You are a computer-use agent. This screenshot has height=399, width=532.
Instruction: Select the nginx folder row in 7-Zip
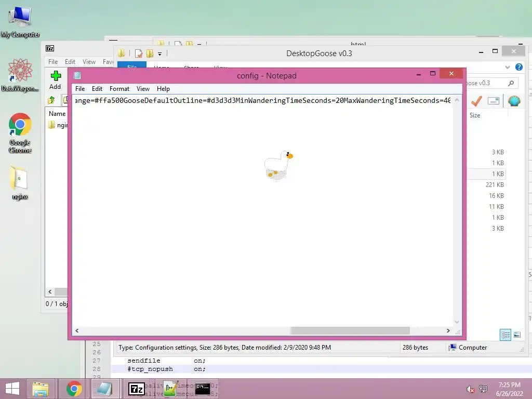(x=58, y=125)
